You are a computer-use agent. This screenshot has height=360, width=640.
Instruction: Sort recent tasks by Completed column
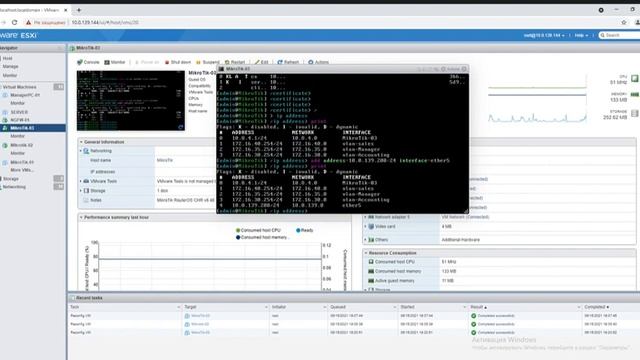coord(596,307)
